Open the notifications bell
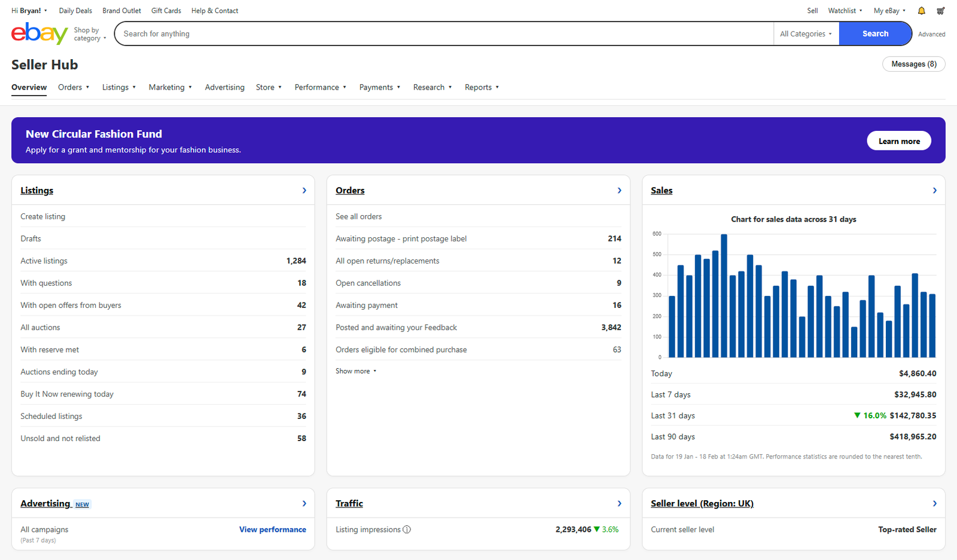The width and height of the screenshot is (957, 560). coord(921,11)
